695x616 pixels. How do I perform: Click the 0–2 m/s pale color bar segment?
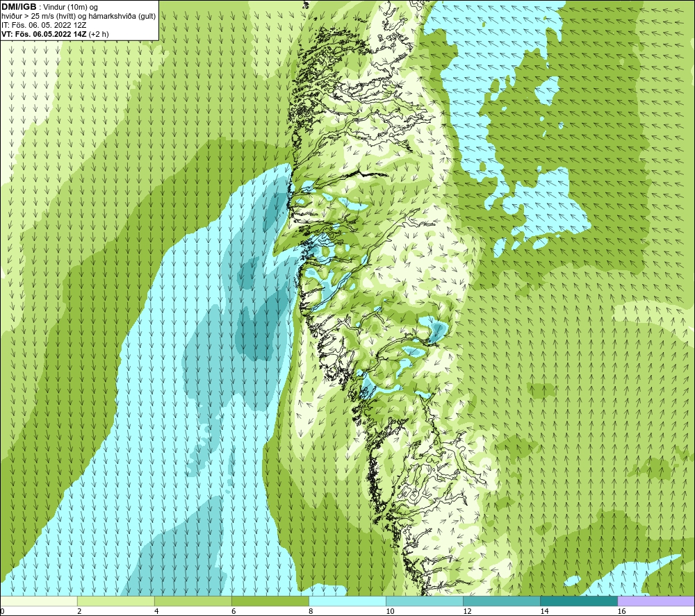[x=39, y=601]
